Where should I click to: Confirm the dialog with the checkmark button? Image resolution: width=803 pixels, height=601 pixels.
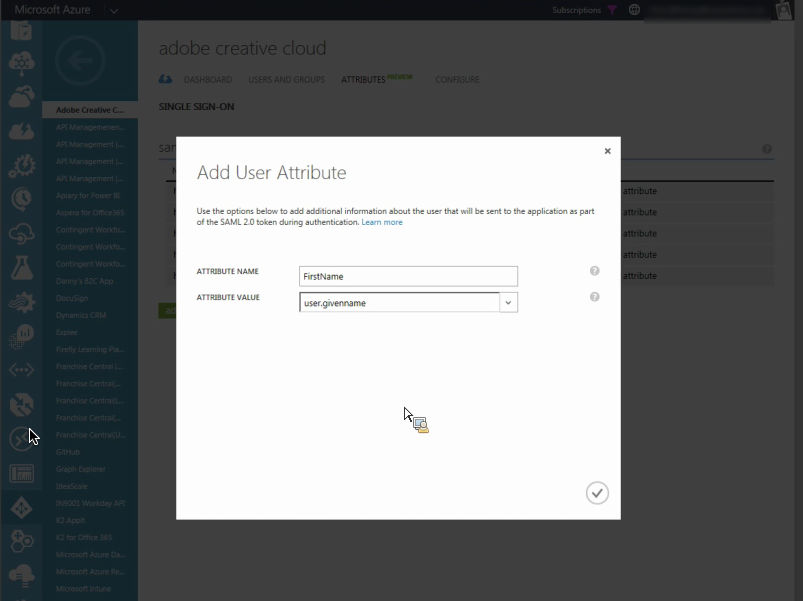[597, 493]
